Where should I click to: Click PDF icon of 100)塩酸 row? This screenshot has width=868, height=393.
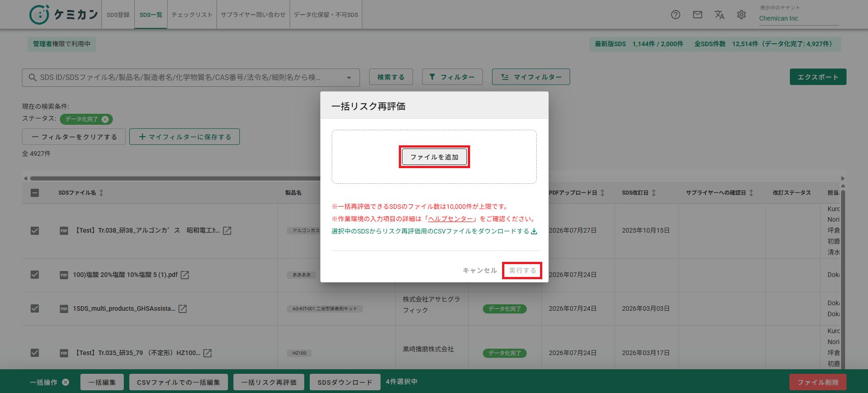[64, 275]
